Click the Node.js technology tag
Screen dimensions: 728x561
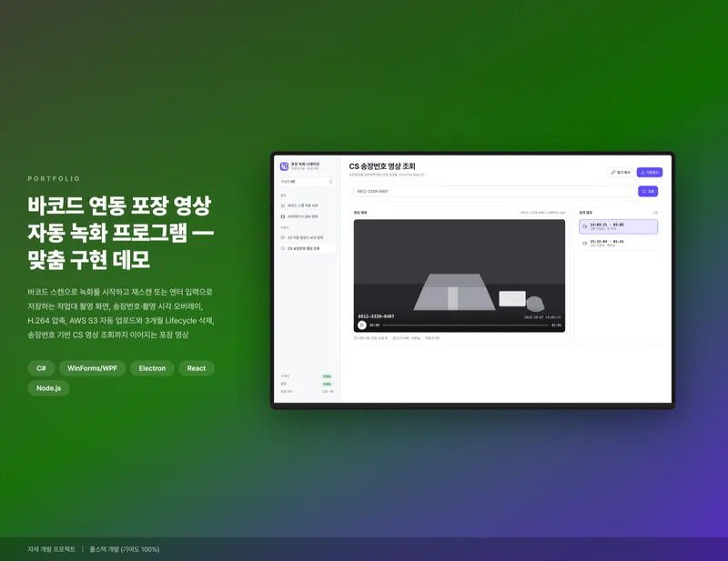point(49,388)
